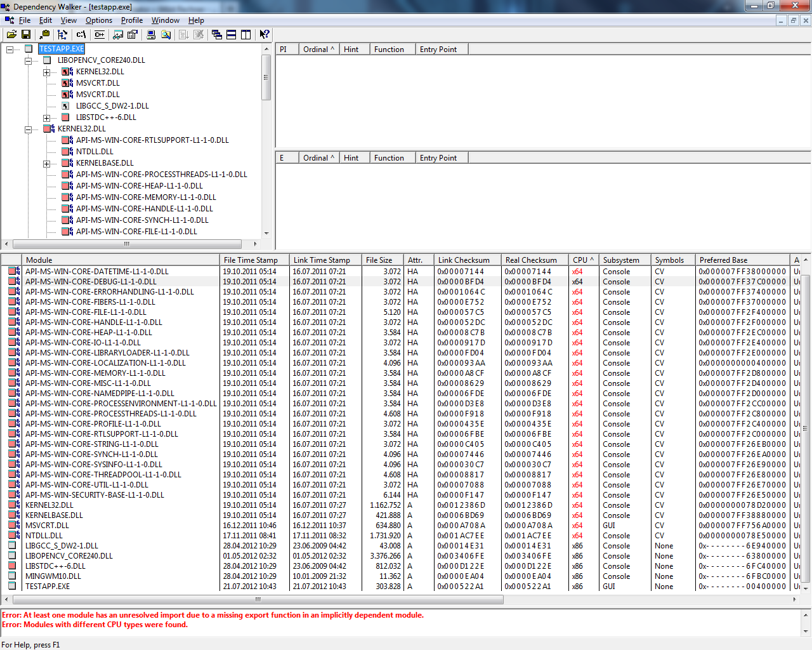The height and width of the screenshot is (650, 812).
Task: Click the different CPU types error message
Action: pyautogui.click(x=95, y=625)
